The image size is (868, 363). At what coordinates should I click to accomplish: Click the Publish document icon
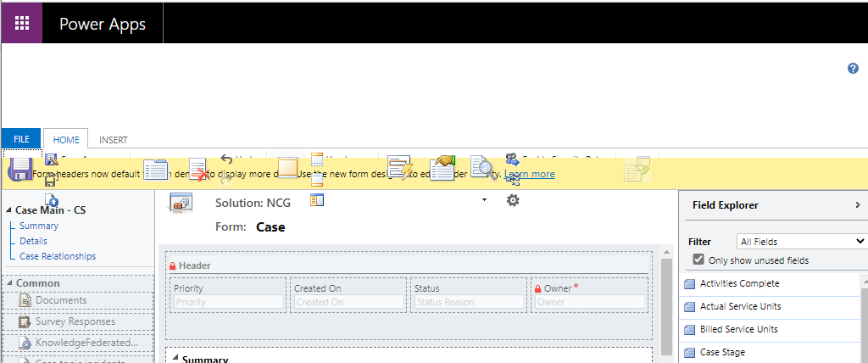pyautogui.click(x=52, y=199)
